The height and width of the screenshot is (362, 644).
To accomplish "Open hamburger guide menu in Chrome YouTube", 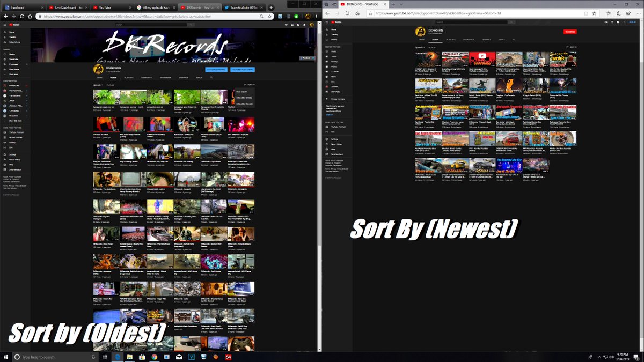I will pos(4,24).
